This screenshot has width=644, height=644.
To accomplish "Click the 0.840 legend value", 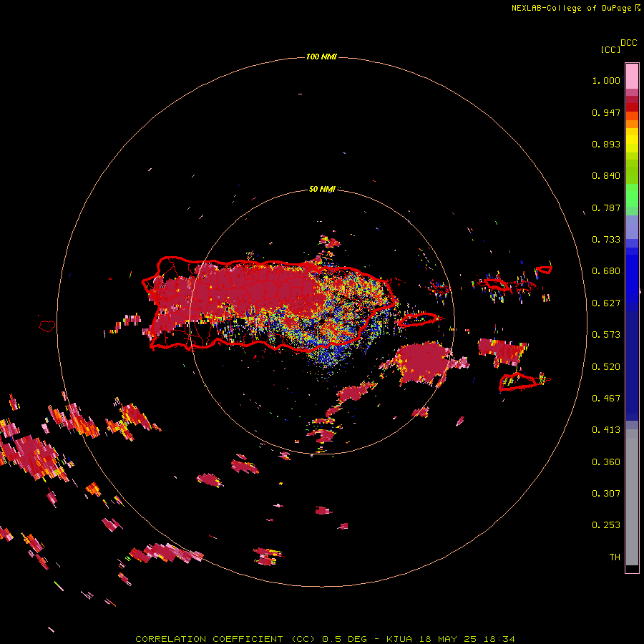I will (x=606, y=176).
